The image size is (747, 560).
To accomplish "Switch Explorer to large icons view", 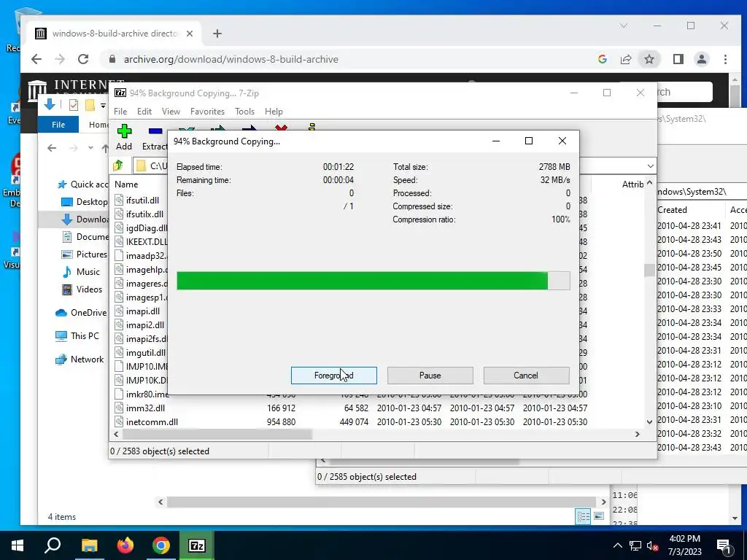I will 599,517.
